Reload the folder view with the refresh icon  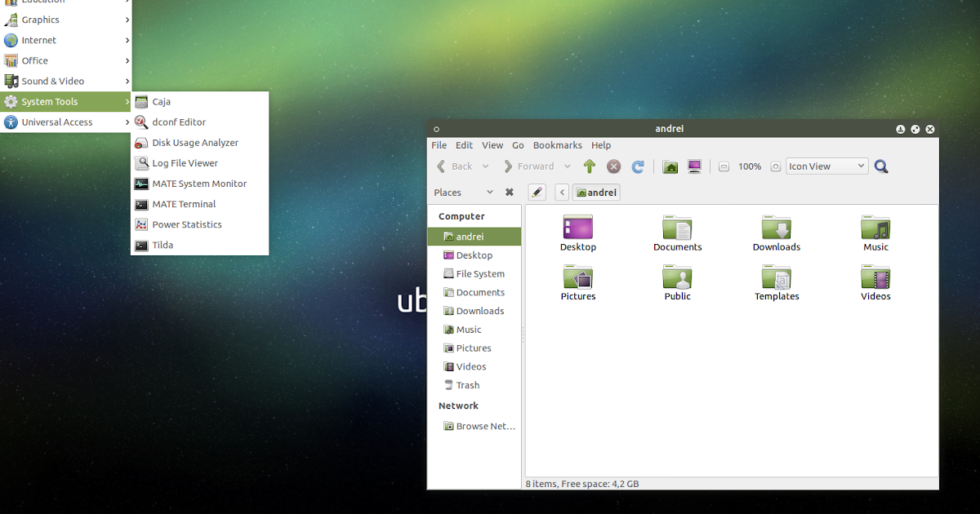coord(638,166)
